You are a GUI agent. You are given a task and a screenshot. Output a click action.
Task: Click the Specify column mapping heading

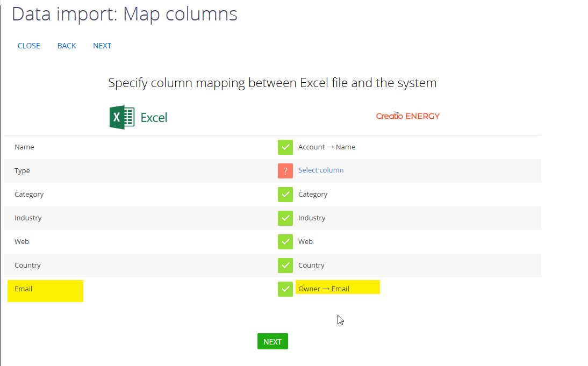coord(273,83)
